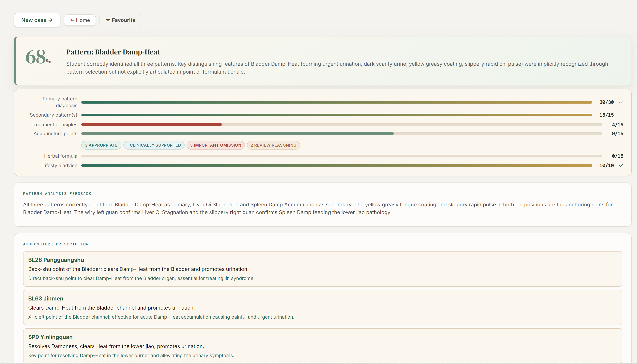Screen dimensions: 637x364
Task: Select the 2 REVIEW REASONING tag
Action: pos(273,145)
